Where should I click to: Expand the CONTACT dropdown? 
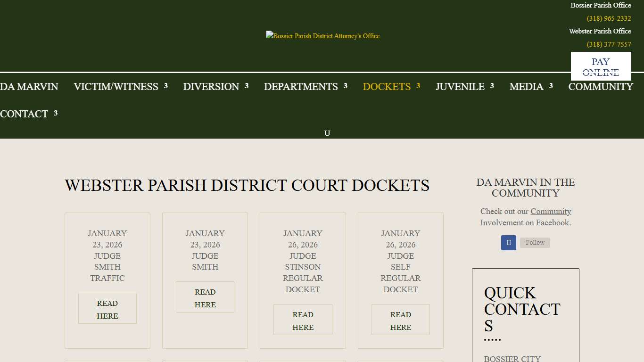tap(24, 114)
